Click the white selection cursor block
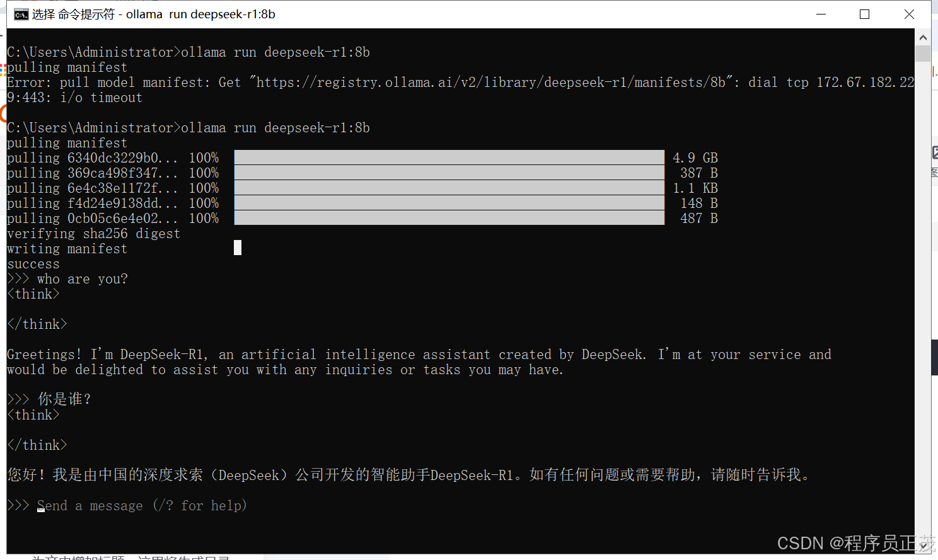This screenshot has height=560, width=938. [238, 248]
